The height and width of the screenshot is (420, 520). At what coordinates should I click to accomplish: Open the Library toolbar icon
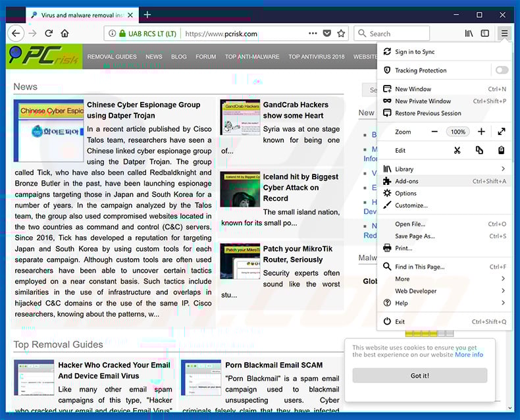click(x=469, y=33)
